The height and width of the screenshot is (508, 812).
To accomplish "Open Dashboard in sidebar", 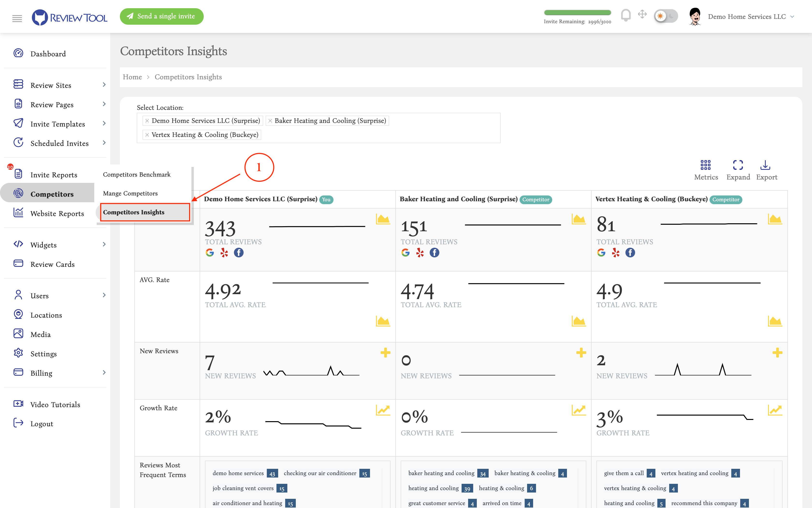I will pos(48,54).
